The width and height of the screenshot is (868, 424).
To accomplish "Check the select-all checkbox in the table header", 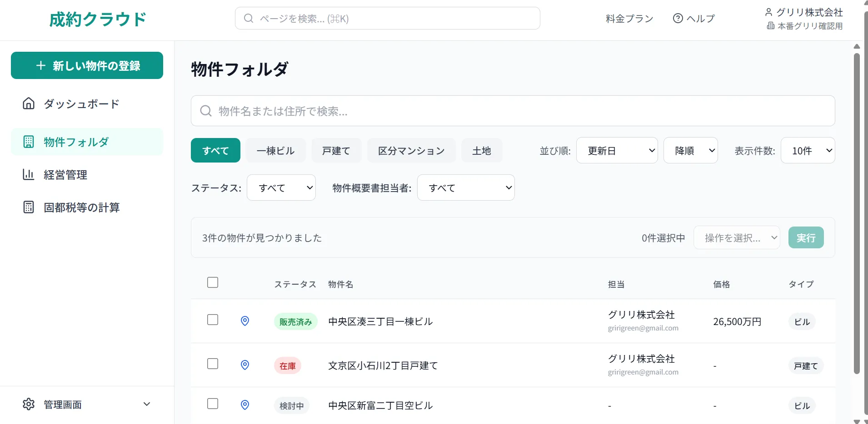I will pos(212,282).
